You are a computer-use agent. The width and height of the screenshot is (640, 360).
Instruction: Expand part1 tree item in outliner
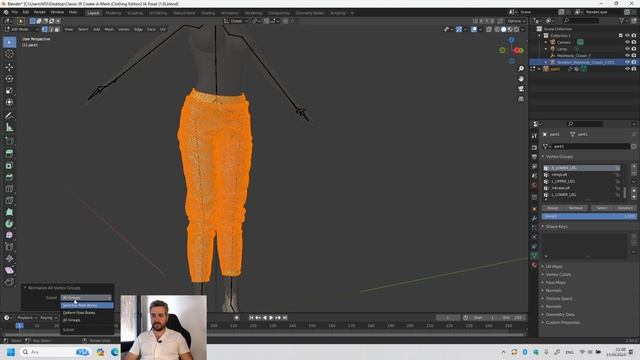point(539,69)
